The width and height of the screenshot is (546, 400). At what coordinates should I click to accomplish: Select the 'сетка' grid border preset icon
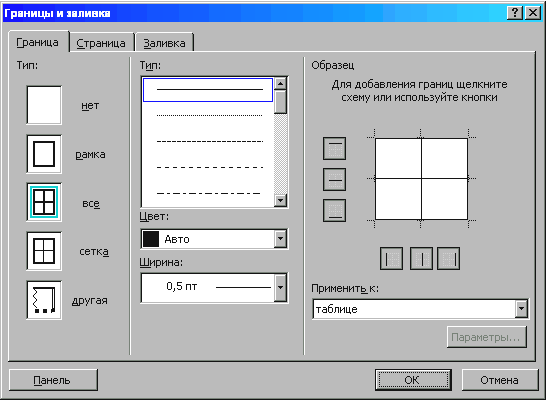point(44,251)
